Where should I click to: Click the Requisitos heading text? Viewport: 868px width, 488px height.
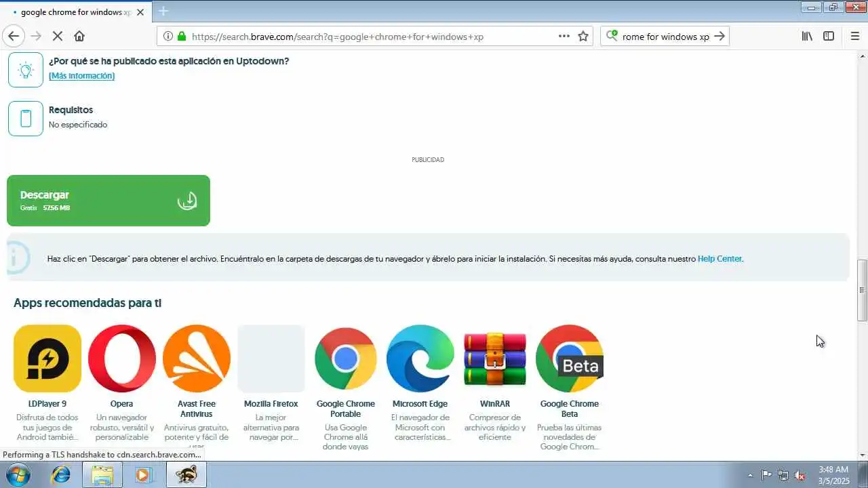click(71, 110)
